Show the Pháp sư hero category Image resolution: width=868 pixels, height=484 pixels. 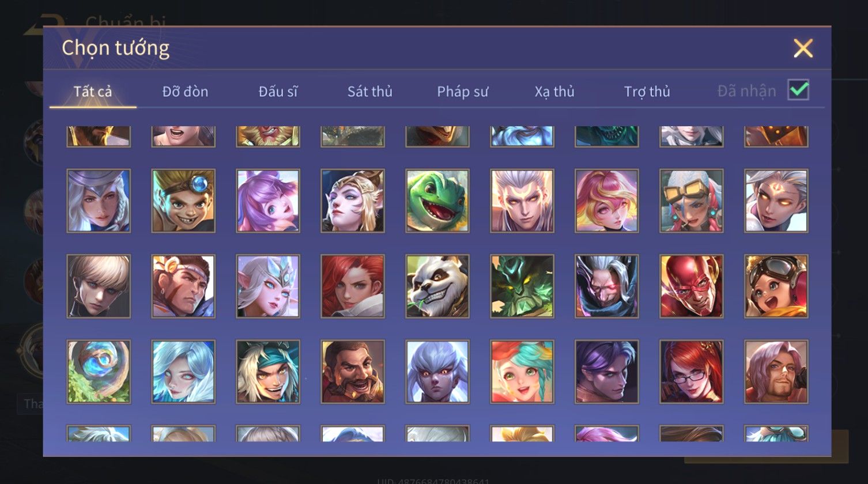click(x=462, y=91)
